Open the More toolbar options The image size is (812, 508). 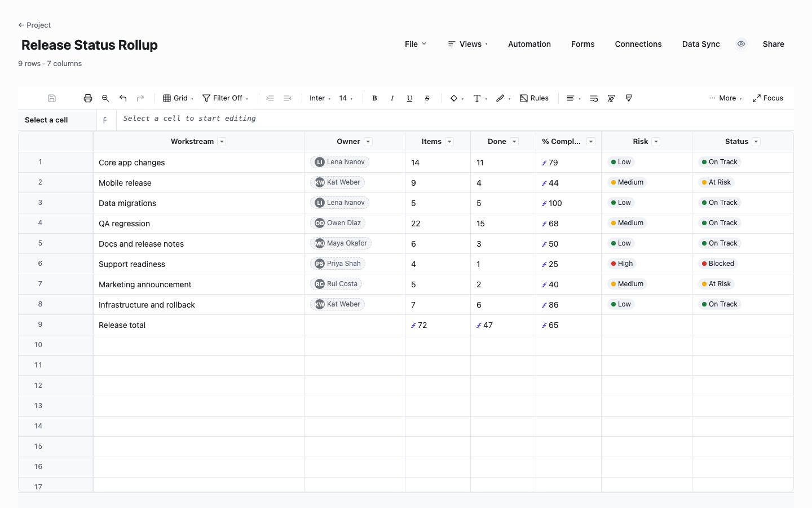click(x=725, y=98)
